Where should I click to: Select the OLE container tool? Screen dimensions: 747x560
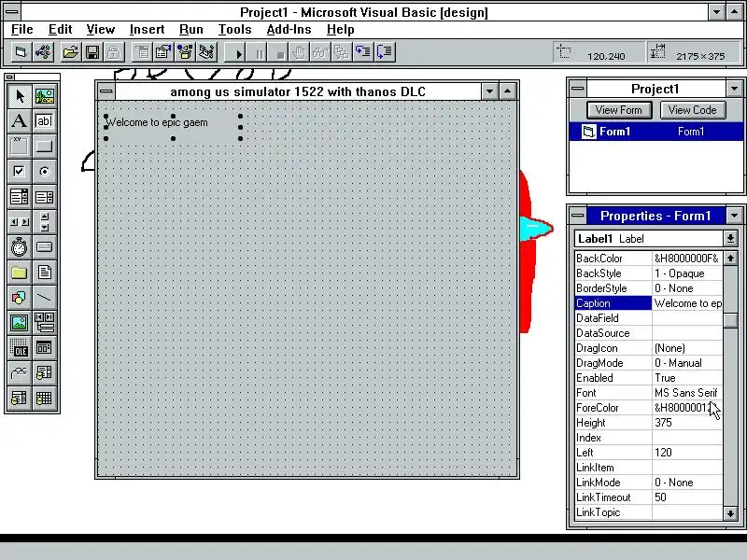pyautogui.click(x=20, y=348)
